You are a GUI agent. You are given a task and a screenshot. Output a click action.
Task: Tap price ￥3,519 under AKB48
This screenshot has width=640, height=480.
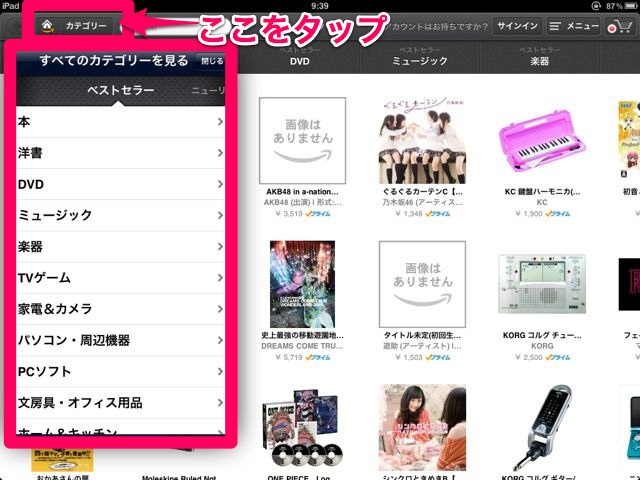tap(289, 213)
